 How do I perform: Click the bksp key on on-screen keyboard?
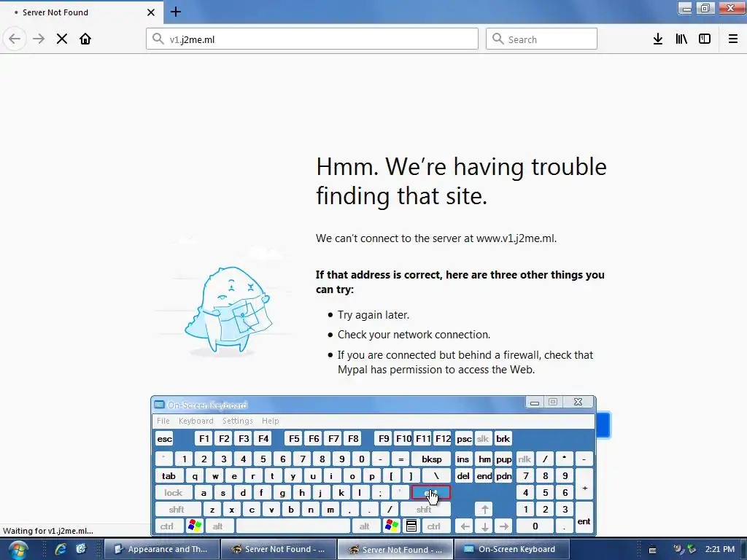tap(432, 459)
